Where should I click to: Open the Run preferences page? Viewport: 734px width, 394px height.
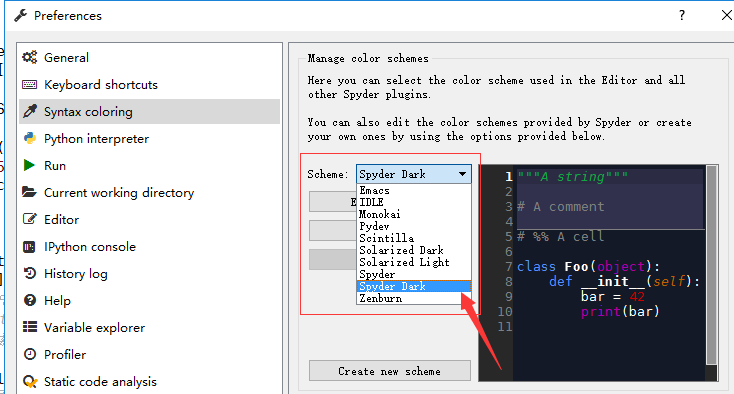pos(149,166)
